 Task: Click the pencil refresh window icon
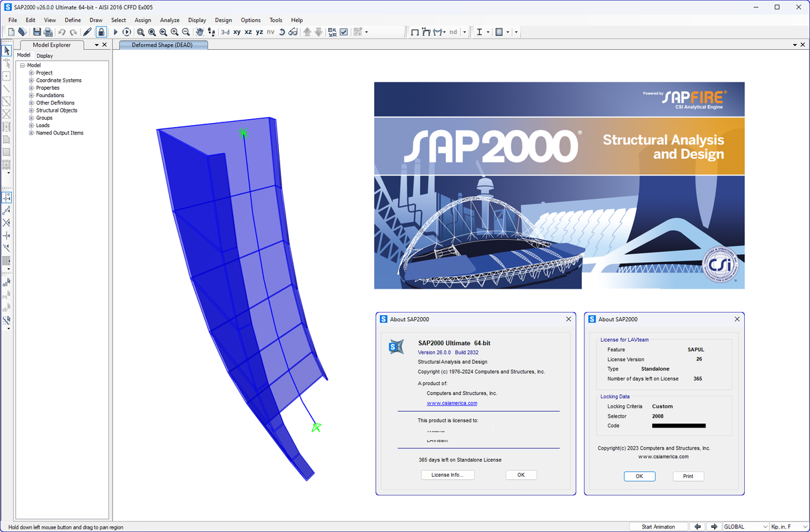(87, 32)
